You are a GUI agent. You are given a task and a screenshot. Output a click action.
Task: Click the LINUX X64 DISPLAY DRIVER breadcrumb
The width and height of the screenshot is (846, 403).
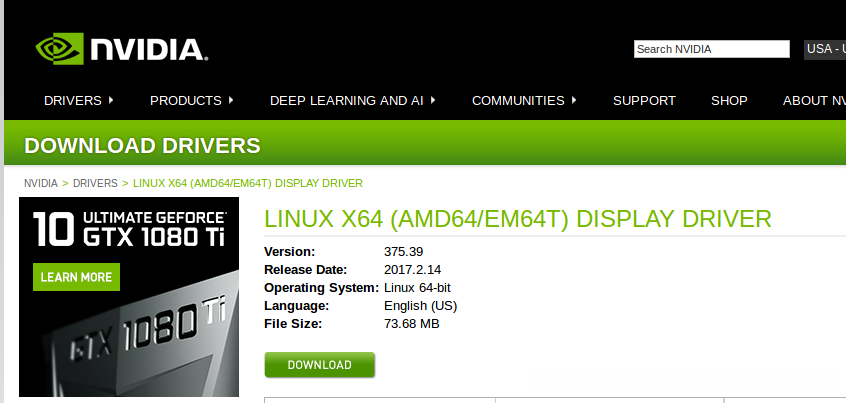[x=248, y=183]
